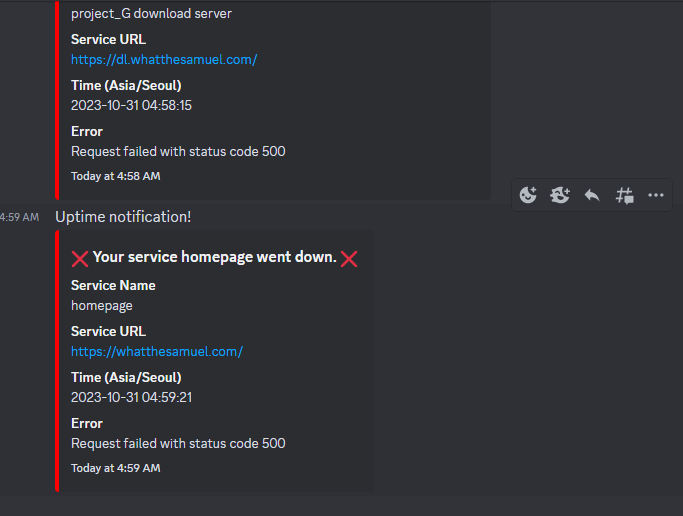Add a super reaction to message
Viewport: 683px width, 516px height.
tap(560, 195)
